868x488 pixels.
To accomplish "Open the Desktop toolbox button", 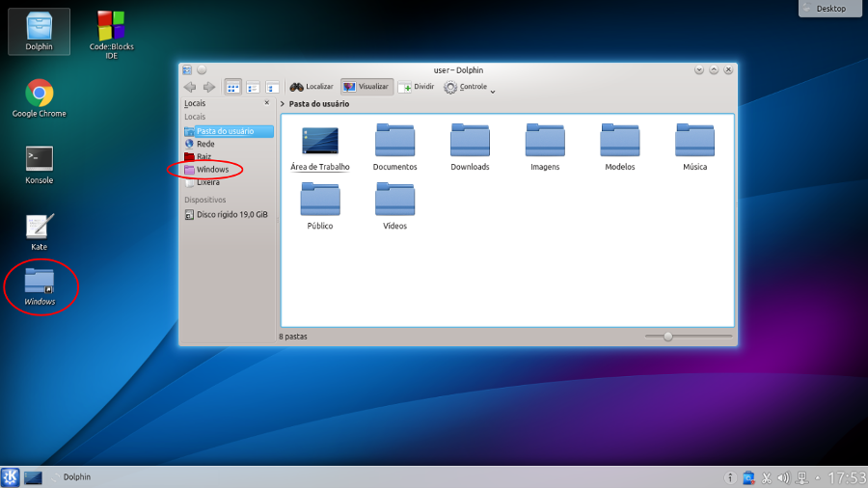I will click(830, 9).
